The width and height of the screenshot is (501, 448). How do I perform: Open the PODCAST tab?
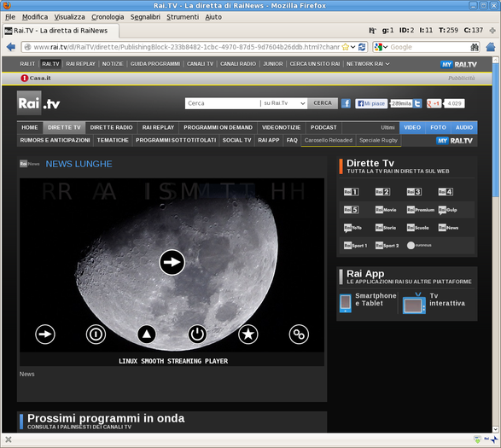coord(323,127)
